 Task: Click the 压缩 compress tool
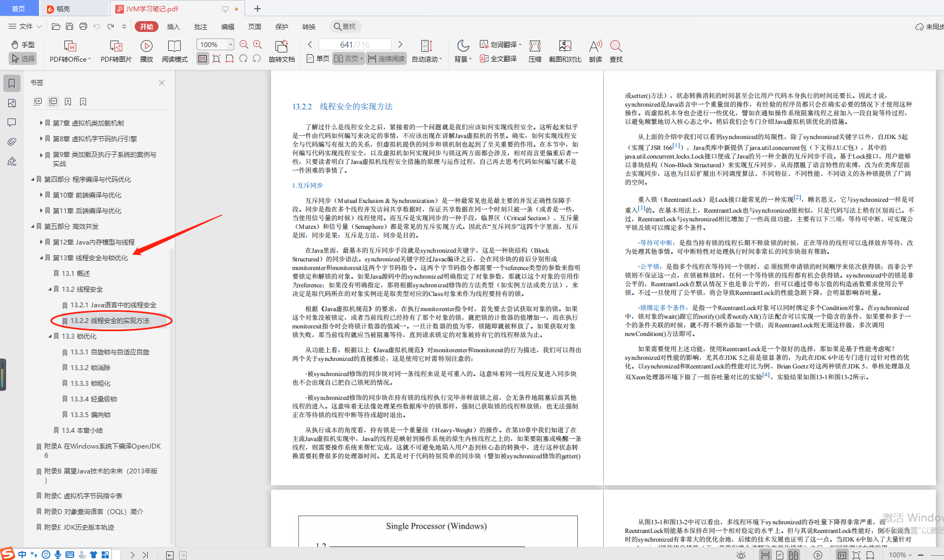tap(535, 51)
